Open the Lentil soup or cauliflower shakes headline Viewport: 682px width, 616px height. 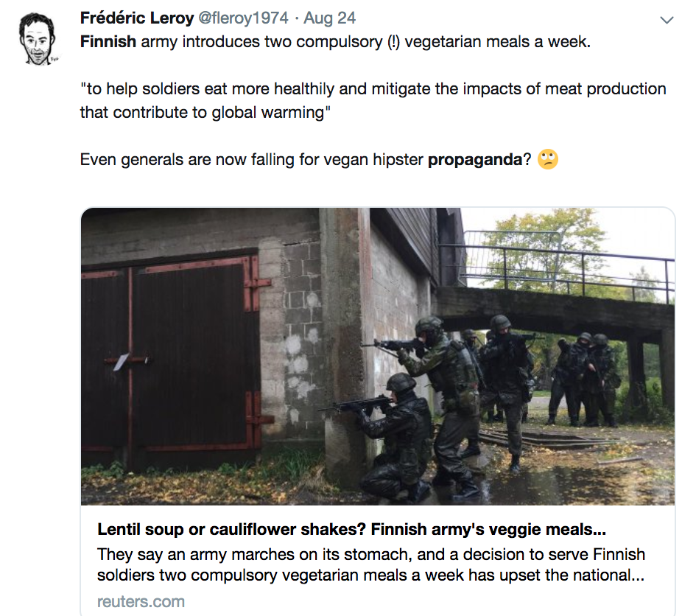tap(356, 530)
